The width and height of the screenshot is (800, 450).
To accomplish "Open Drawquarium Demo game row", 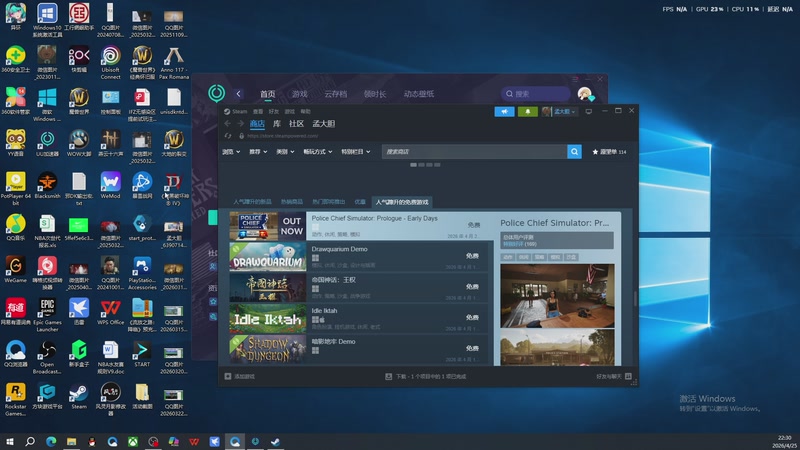I will click(359, 257).
